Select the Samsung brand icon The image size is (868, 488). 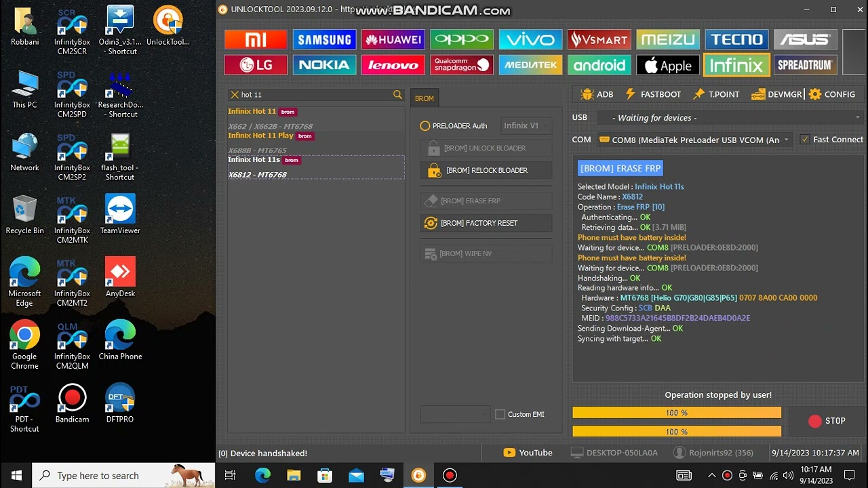[x=324, y=39]
